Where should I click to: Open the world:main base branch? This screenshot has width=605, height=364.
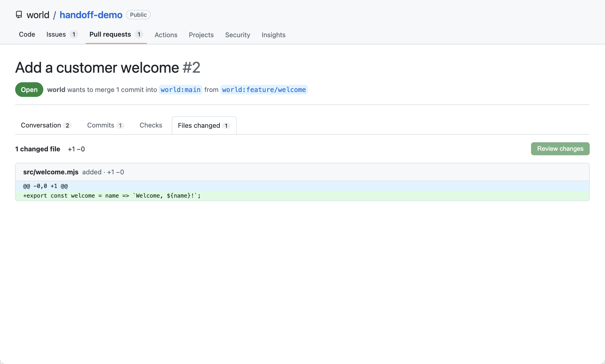point(181,90)
